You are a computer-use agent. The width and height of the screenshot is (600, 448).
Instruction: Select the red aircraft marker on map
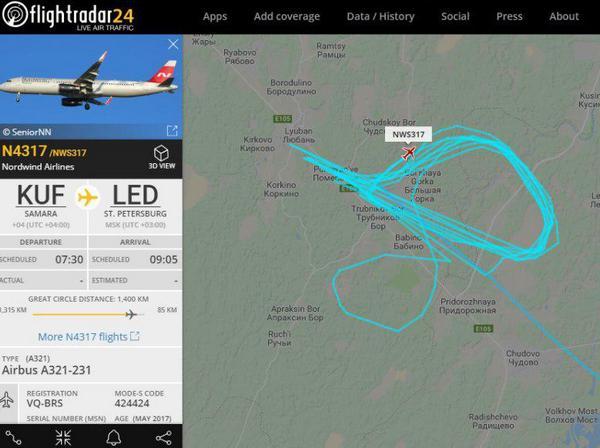coord(409,153)
